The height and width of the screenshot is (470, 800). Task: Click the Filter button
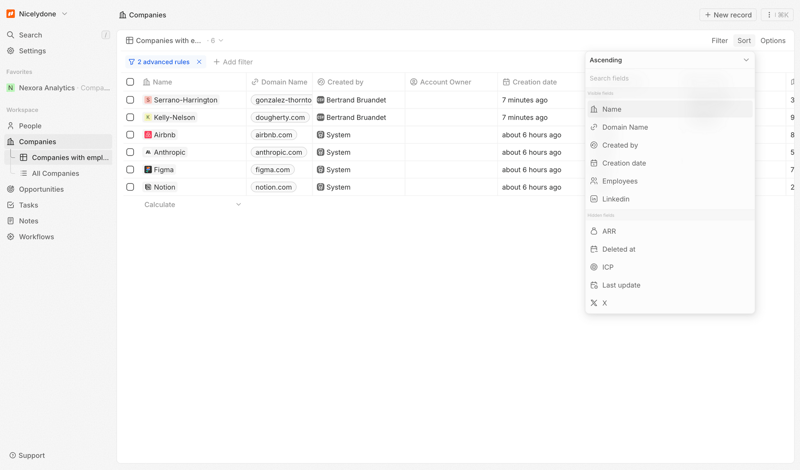tap(719, 40)
